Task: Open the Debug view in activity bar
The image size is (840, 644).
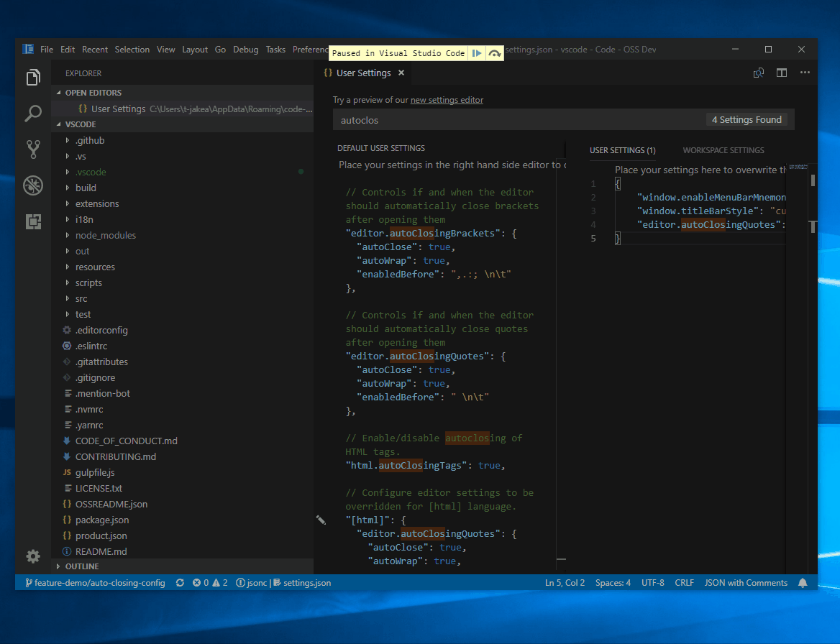Action: click(33, 185)
